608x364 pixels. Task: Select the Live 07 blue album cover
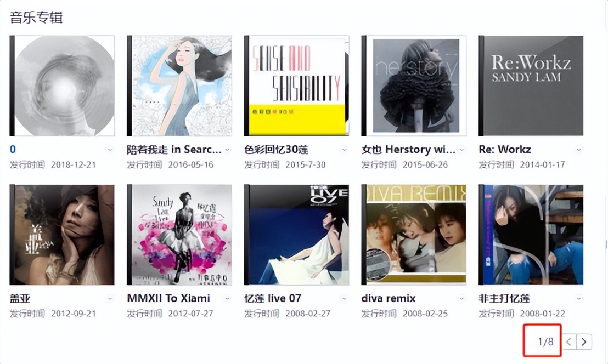click(297, 235)
